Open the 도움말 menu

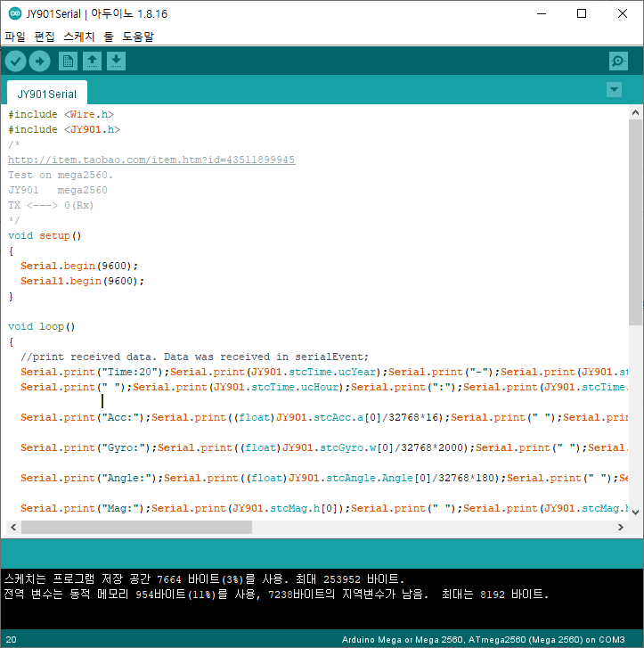click(x=138, y=37)
